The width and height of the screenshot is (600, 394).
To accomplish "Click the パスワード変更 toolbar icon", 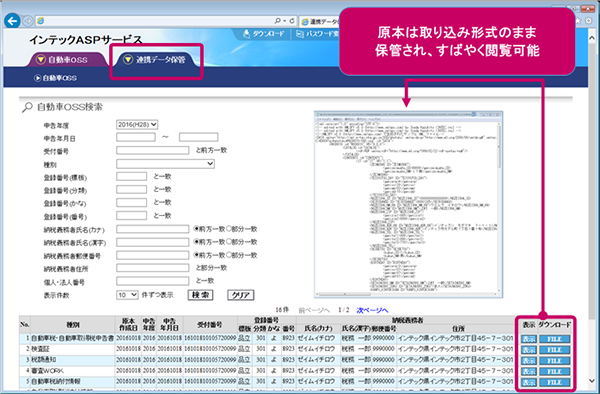I will (300, 34).
